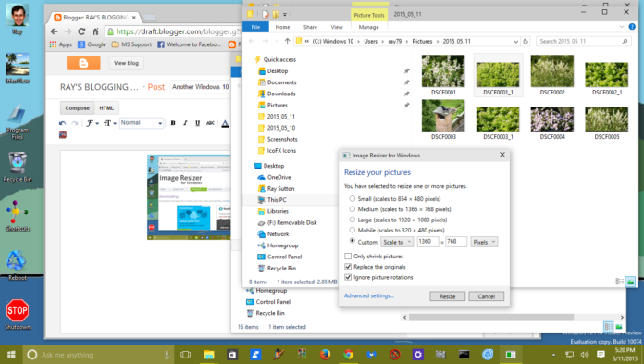Viewport: 644px width, 364px height.
Task: Open the text color picker in Blogger
Action: [x=225, y=123]
